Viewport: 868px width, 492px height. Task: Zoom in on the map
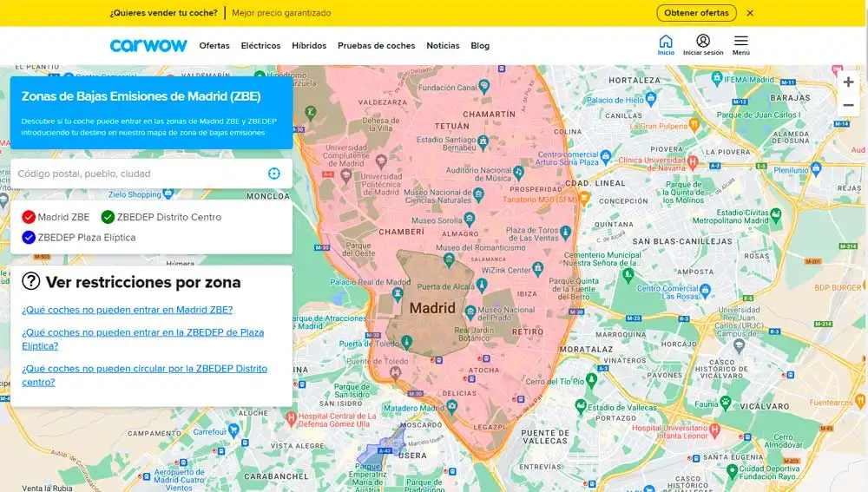[848, 82]
